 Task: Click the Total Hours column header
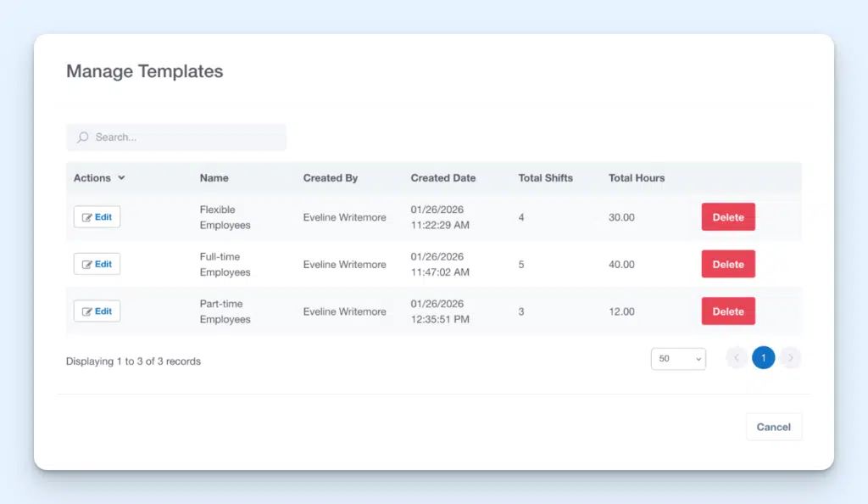point(636,178)
